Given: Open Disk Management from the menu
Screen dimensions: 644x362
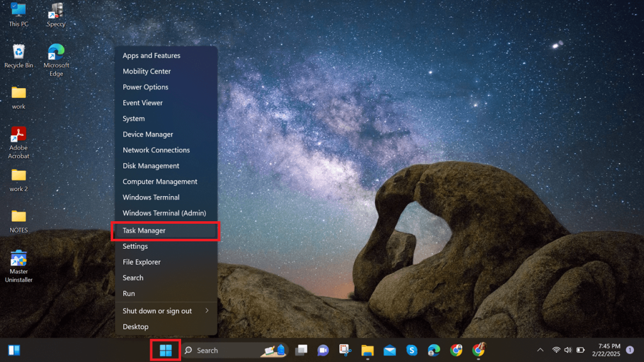Looking at the screenshot, I should click(166, 166).
